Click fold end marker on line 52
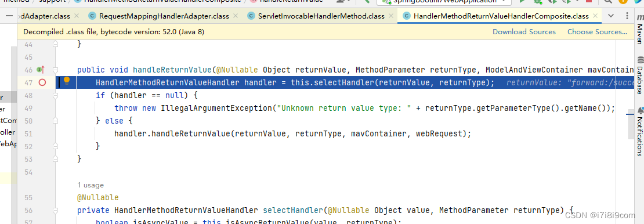 [56, 146]
